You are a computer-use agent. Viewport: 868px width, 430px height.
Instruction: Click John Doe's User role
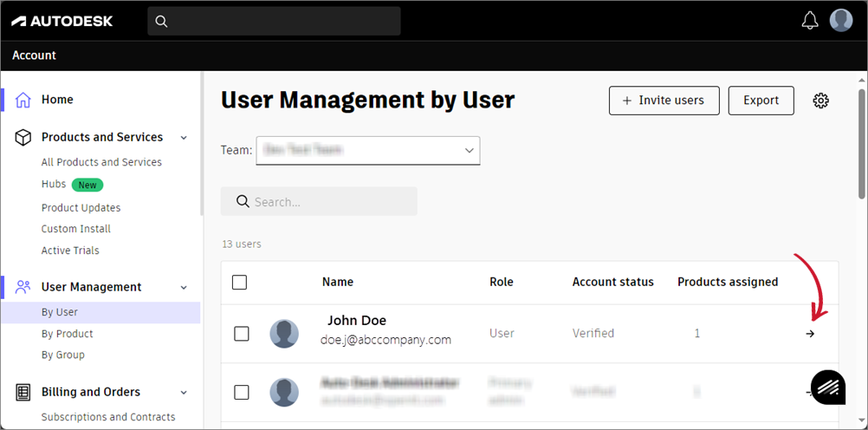[502, 334]
